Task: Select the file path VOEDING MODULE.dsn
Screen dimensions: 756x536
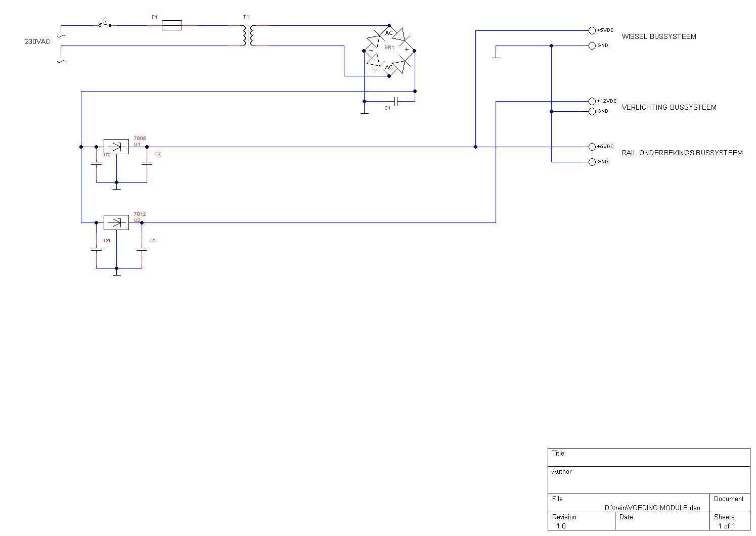Action: [652, 508]
